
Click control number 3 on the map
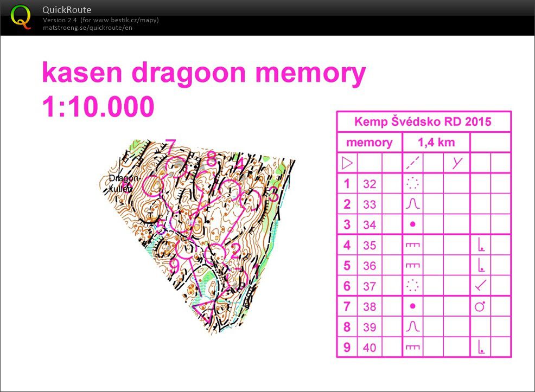pyautogui.click(x=273, y=194)
